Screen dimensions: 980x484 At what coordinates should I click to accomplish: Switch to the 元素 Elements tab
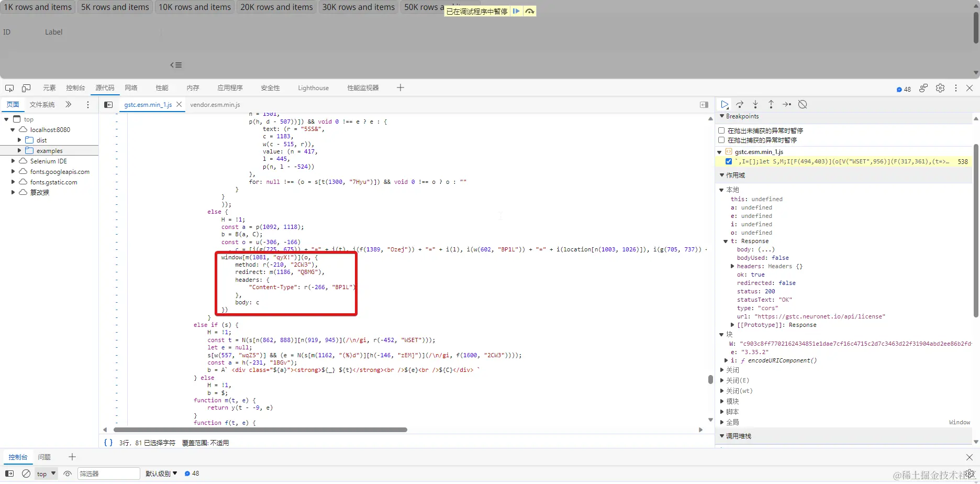point(49,88)
